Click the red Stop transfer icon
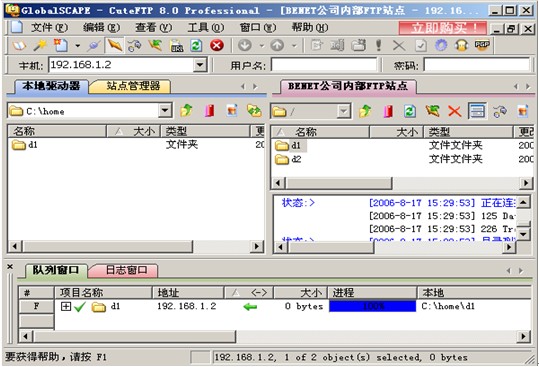Screen dimensions: 539x367 [217, 45]
